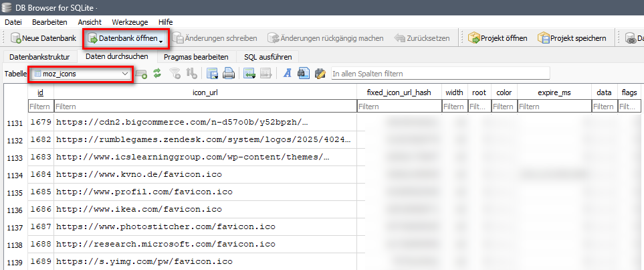
Task: Select the www.icslearninggroup.com URL cell
Action: coord(205,157)
